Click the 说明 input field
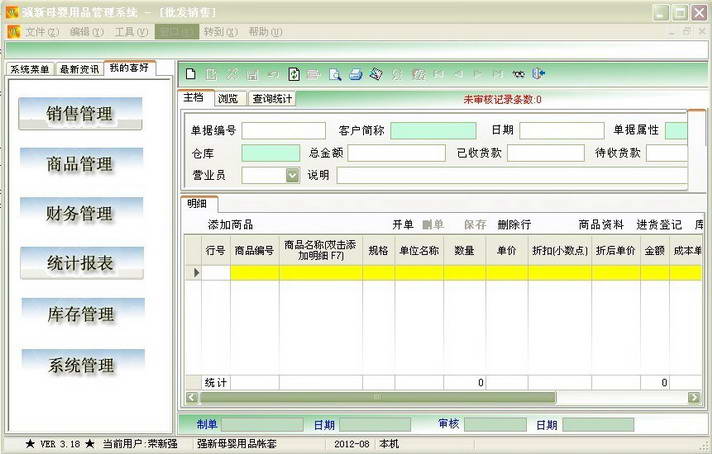Screen dimensions: 712x454 coord(512,175)
